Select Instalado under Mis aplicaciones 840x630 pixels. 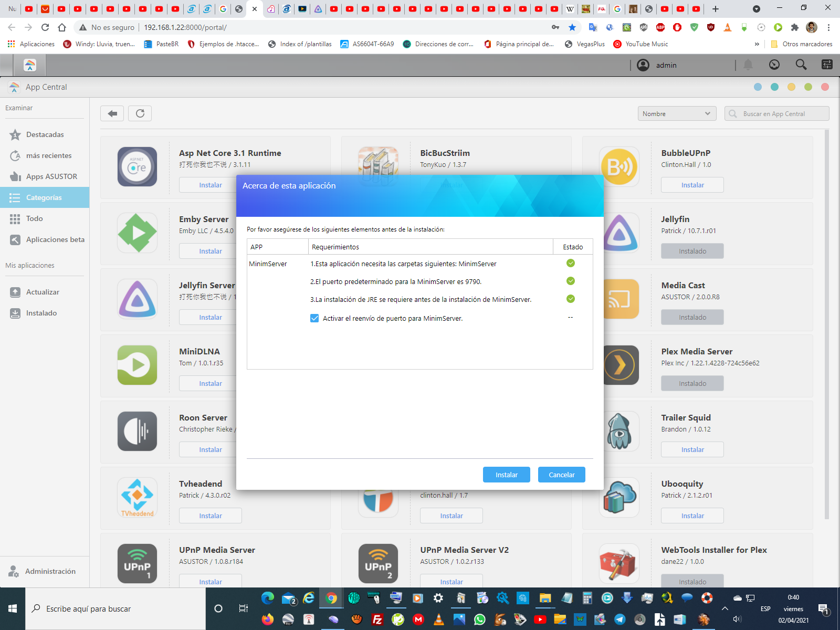point(41,313)
